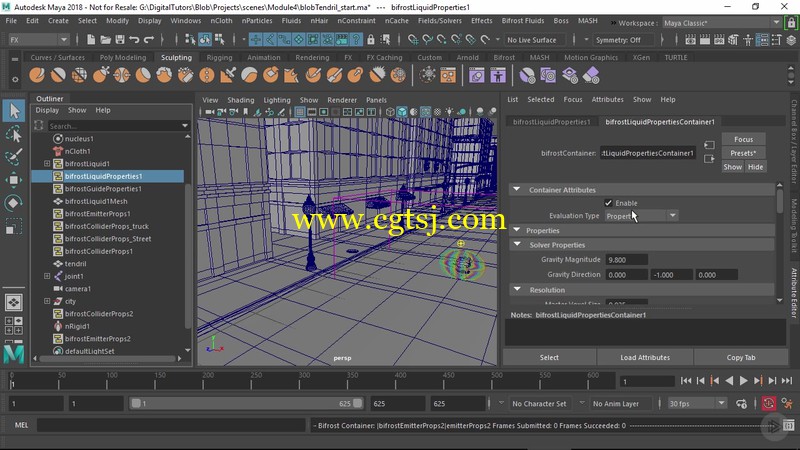
Task: Click the lock selection icon in status line
Action: [x=371, y=39]
